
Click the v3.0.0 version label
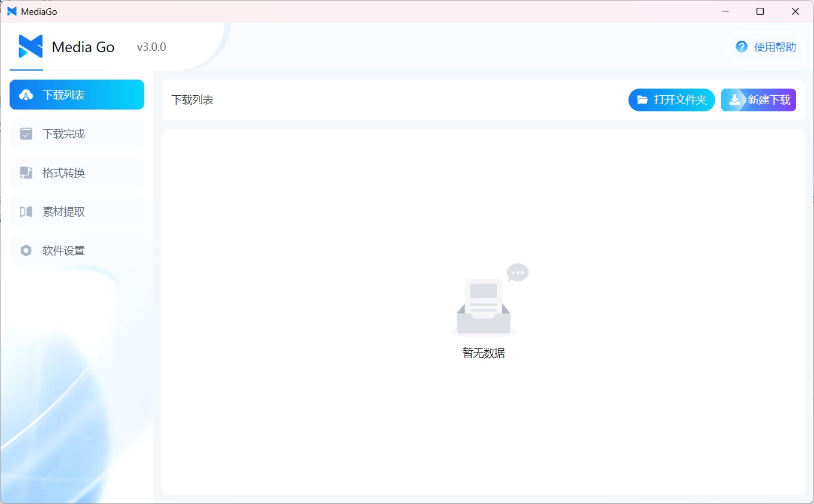[x=150, y=46]
